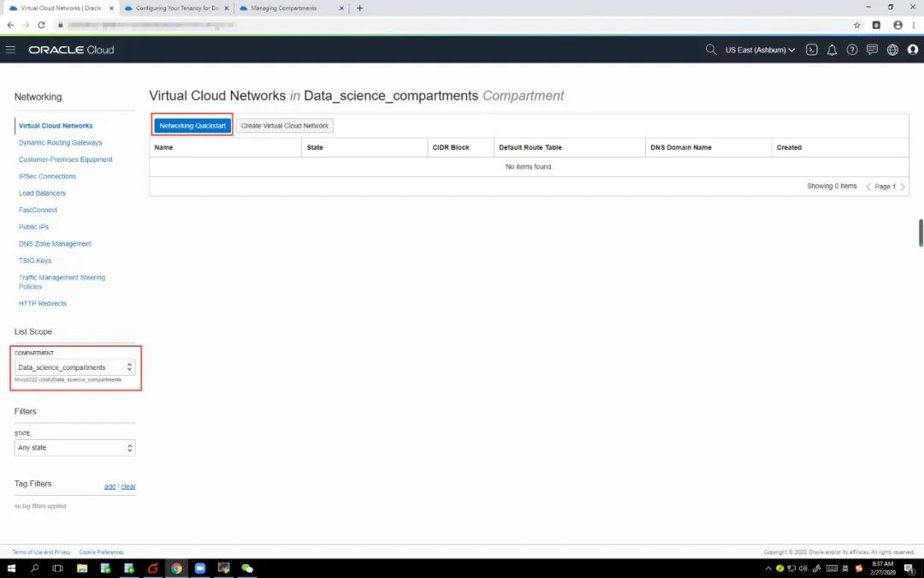Open TSIG Keys
Image resolution: width=924 pixels, height=578 pixels.
(35, 260)
